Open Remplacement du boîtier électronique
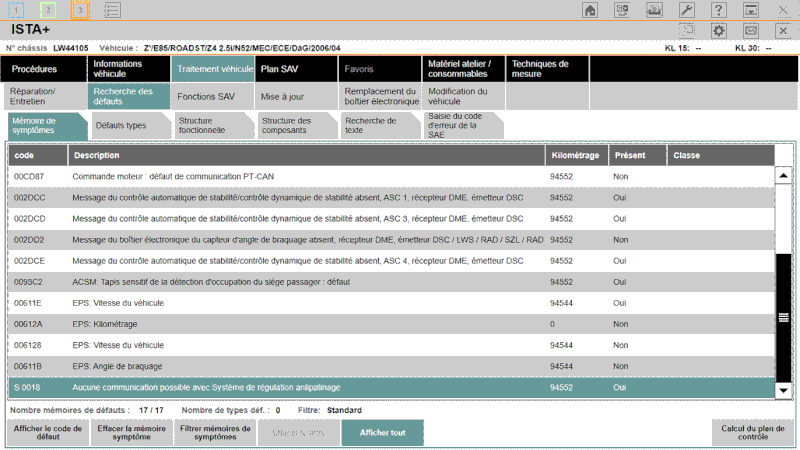The height and width of the screenshot is (450, 800). (x=380, y=96)
